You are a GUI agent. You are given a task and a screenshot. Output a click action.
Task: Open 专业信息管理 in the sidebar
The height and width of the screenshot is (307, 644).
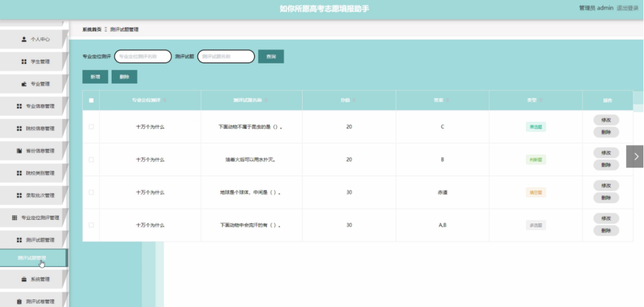coord(34,106)
